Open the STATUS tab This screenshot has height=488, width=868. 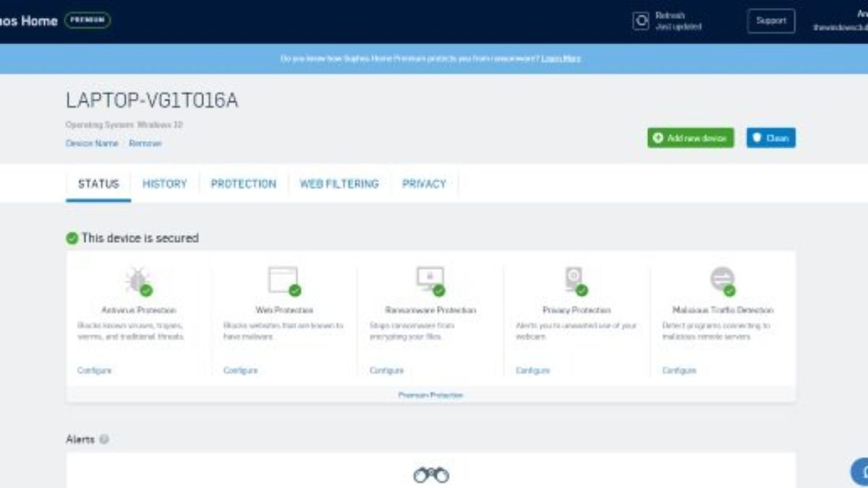coord(98,184)
